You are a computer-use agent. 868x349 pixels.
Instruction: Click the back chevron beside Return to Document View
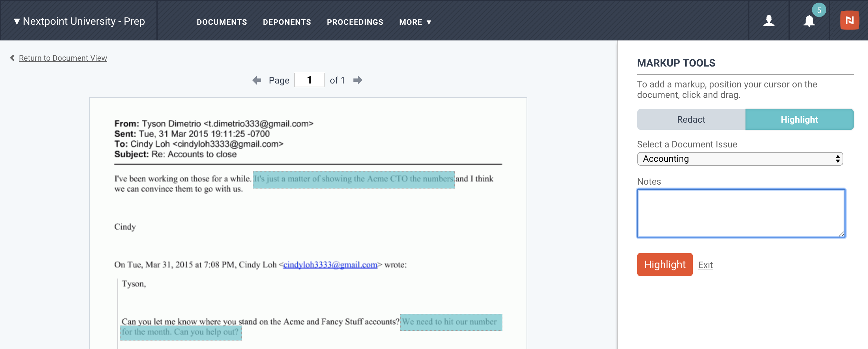tap(12, 58)
